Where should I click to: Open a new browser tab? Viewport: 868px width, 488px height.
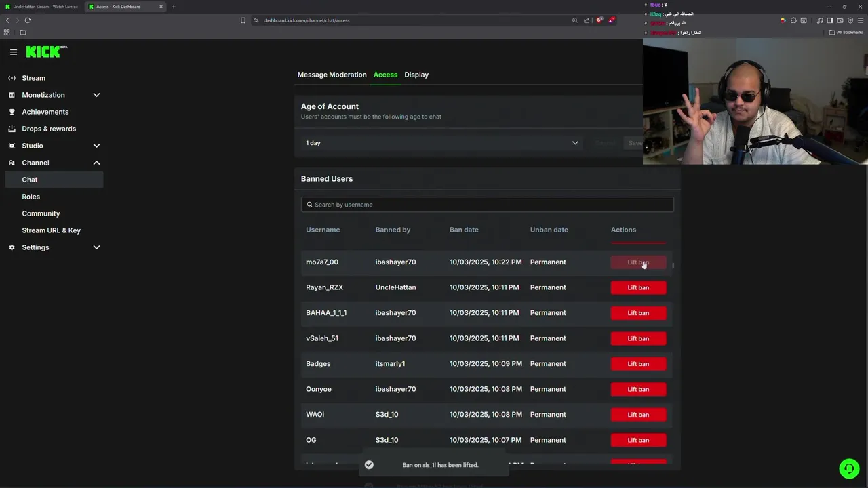[x=174, y=7]
